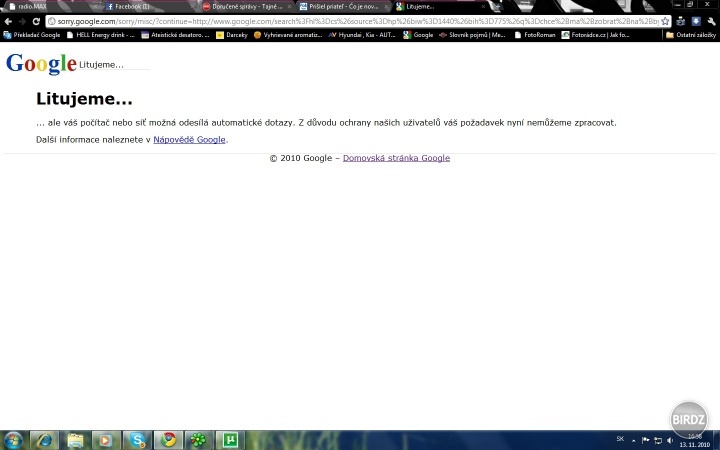
Task: Open the Prišiel priateľ tab
Action: click(343, 6)
